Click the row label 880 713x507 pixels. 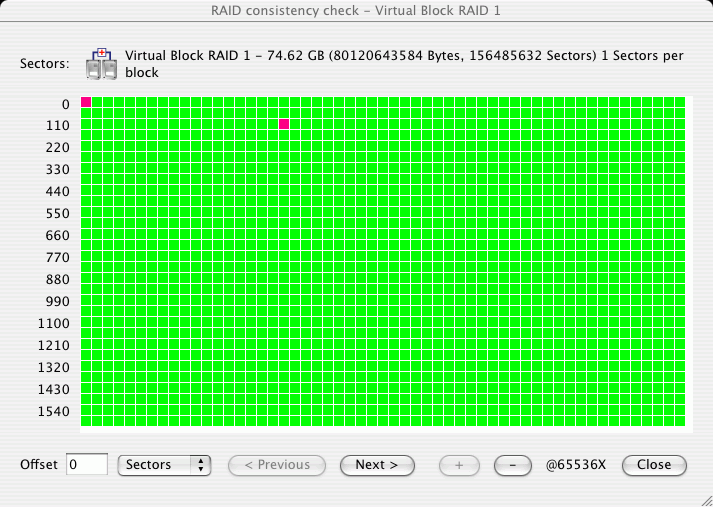57,279
